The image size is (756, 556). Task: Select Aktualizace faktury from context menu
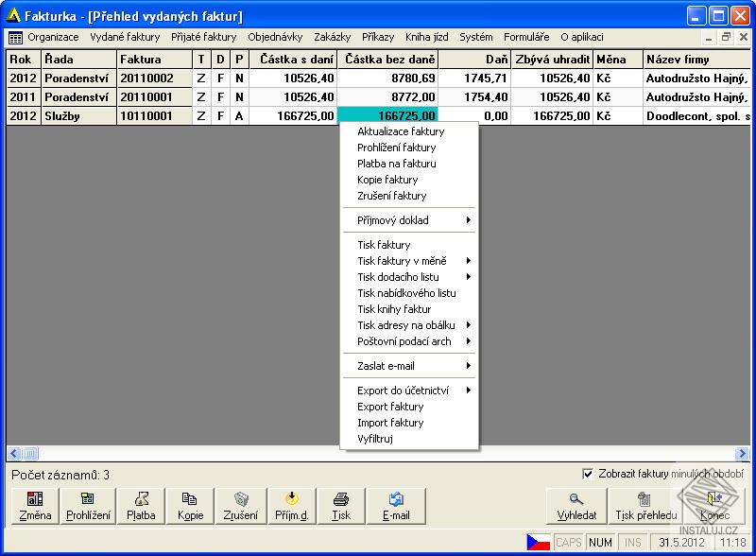401,131
